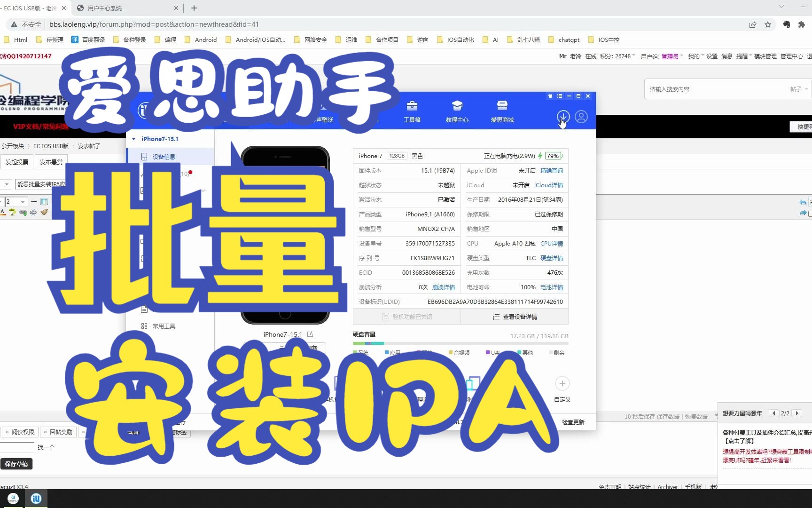Click the thread title field 爱思批量安装IPA
This screenshot has height=508, width=812.
tap(41, 184)
